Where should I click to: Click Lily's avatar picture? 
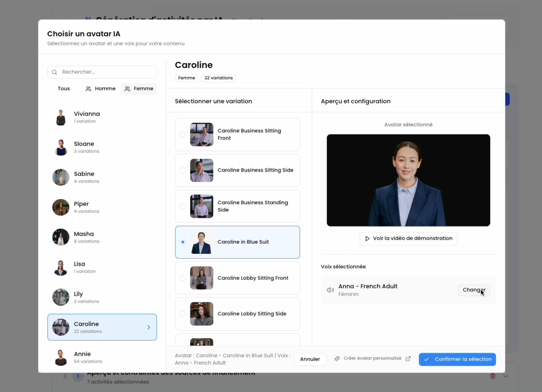tap(61, 297)
